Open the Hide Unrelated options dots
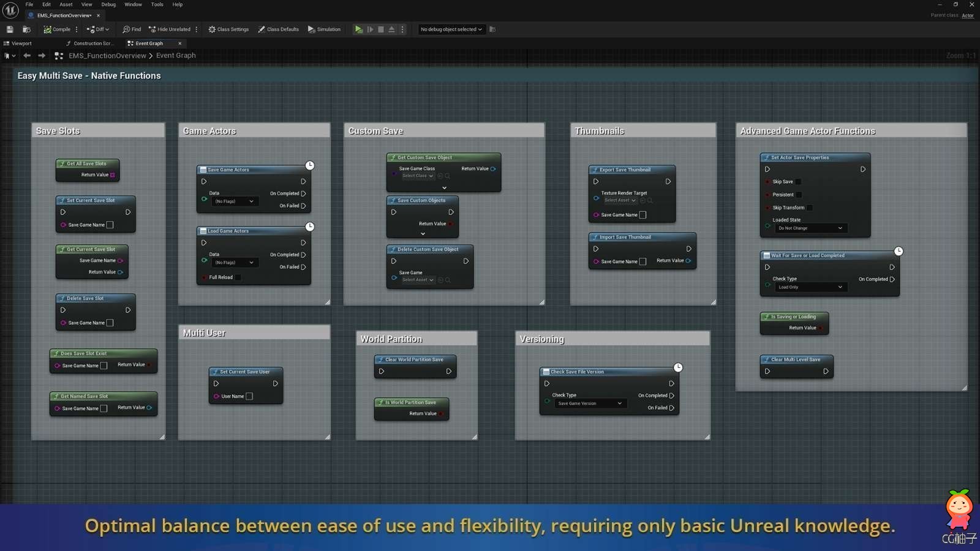The height and width of the screenshot is (551, 980). point(197,29)
